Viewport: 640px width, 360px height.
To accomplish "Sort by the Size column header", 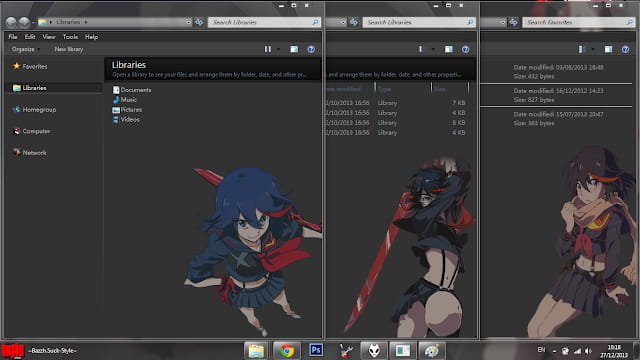I will [450, 89].
